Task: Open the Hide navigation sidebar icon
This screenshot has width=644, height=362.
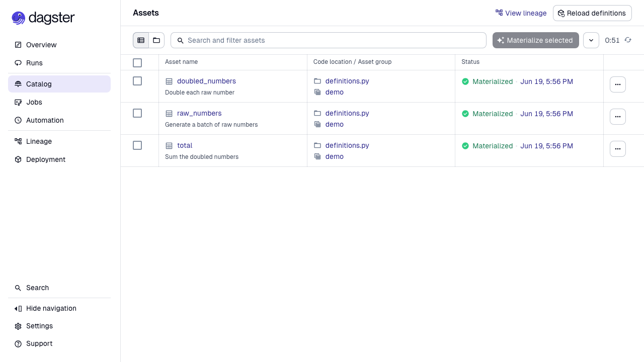Action: [x=18, y=308]
